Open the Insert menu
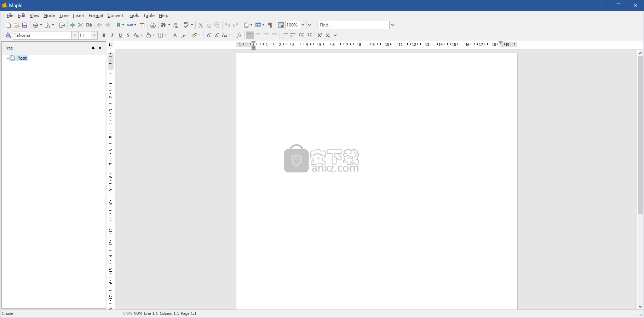 pyautogui.click(x=79, y=16)
